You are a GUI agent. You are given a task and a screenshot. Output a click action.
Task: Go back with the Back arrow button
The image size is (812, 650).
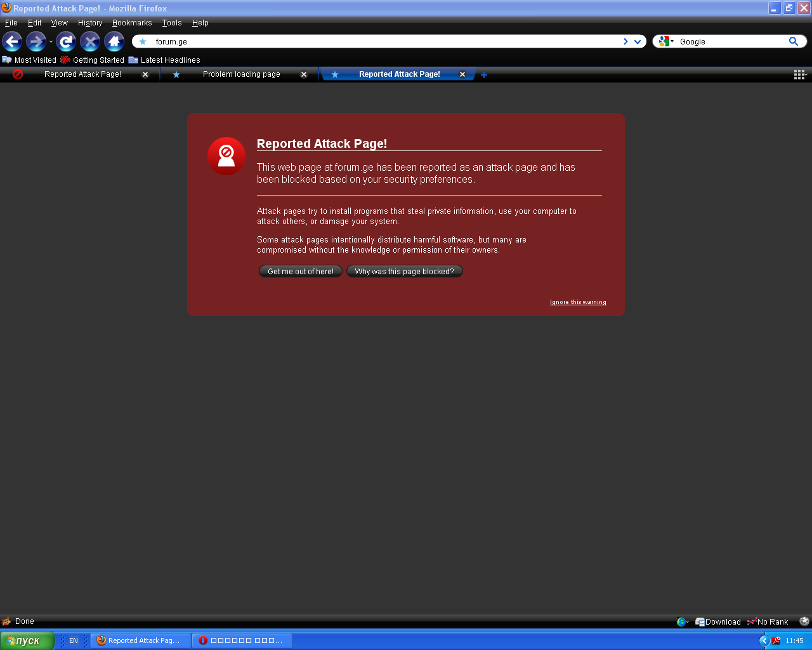pyautogui.click(x=12, y=42)
